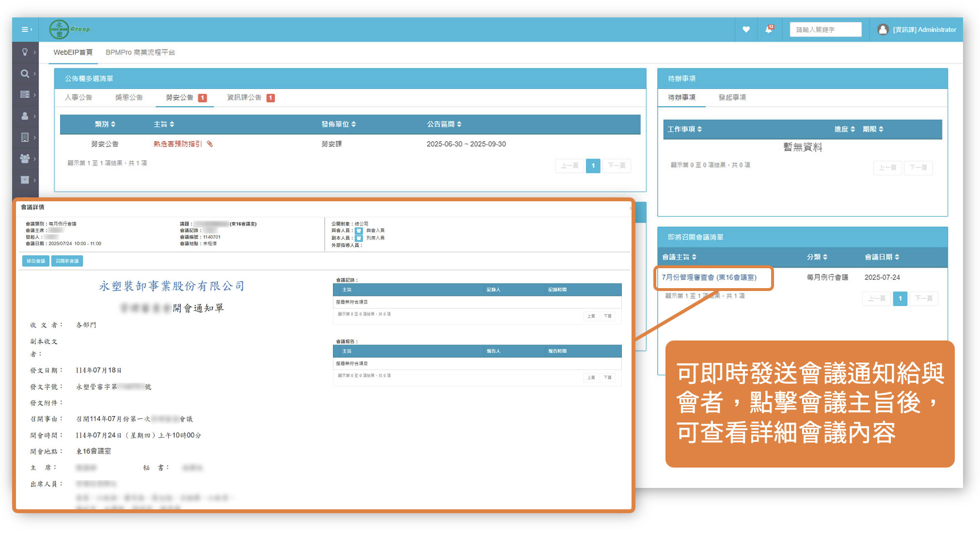
Task: Select 發起事項 sub-tab
Action: pos(732,97)
